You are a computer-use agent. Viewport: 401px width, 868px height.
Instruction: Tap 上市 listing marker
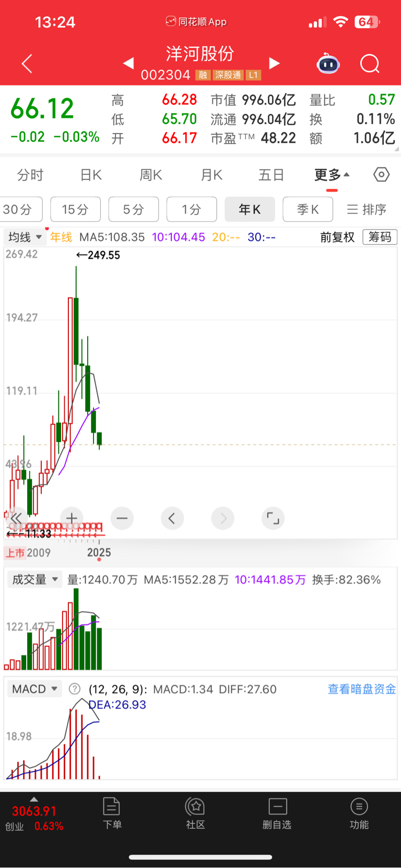[15, 553]
